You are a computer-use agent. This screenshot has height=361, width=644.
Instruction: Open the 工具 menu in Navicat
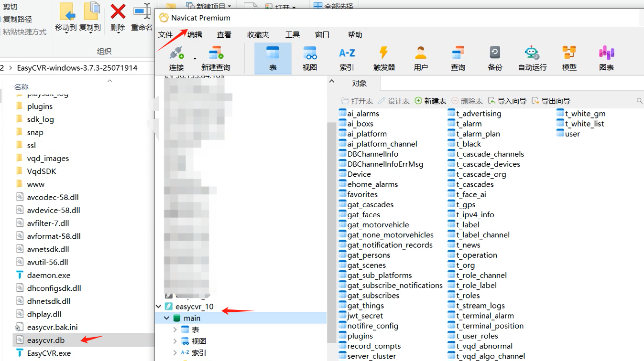point(293,34)
